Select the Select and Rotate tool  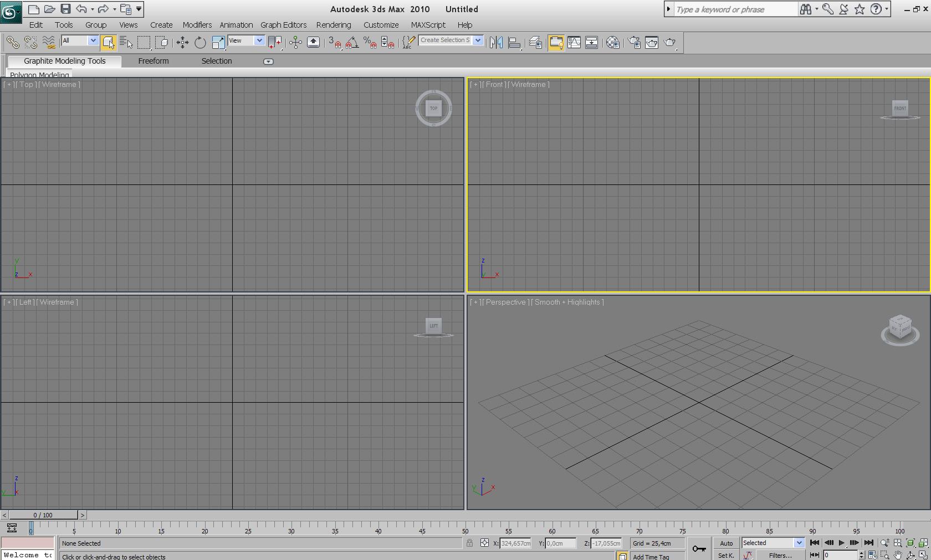[x=200, y=42]
